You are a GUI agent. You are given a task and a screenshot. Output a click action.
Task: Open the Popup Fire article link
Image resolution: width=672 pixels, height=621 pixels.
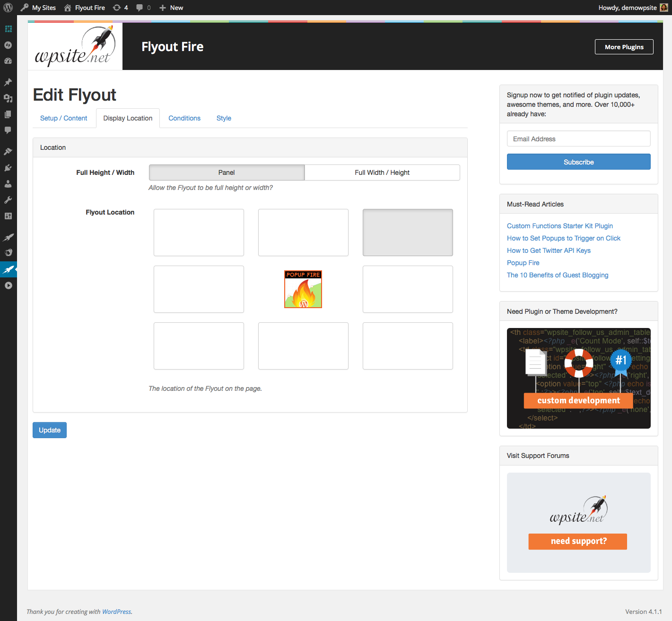coord(523,263)
